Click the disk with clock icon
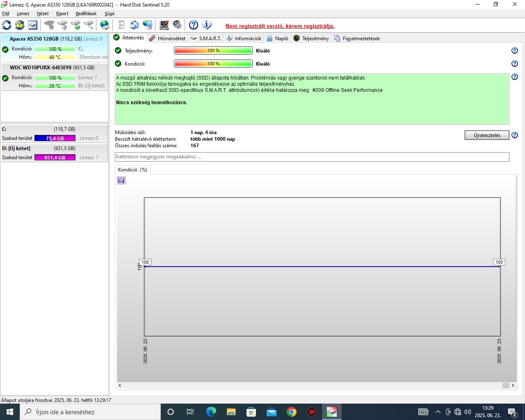Viewport: 525px width, 420px height. click(x=62, y=25)
